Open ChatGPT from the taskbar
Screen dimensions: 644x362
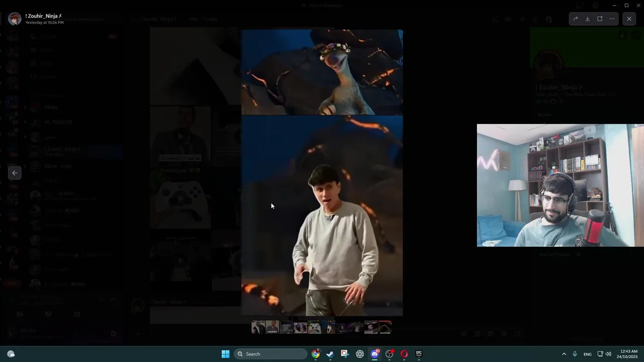point(360,354)
